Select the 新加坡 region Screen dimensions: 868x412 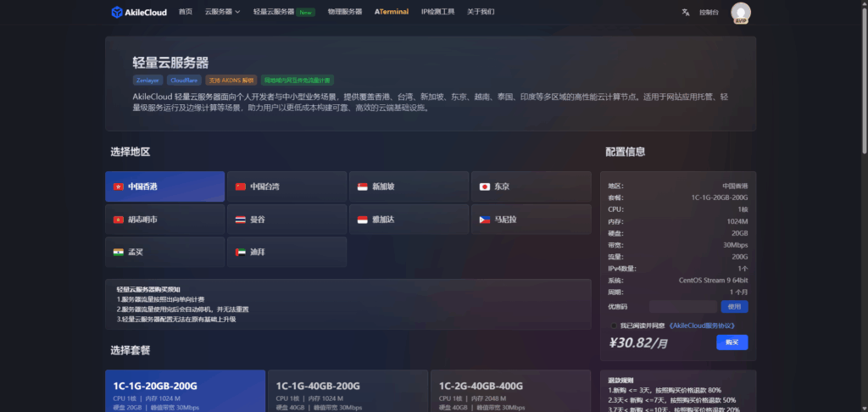point(409,187)
